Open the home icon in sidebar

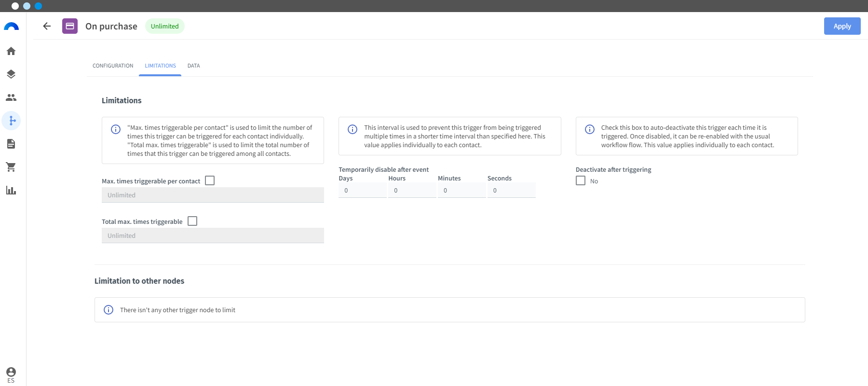11,51
